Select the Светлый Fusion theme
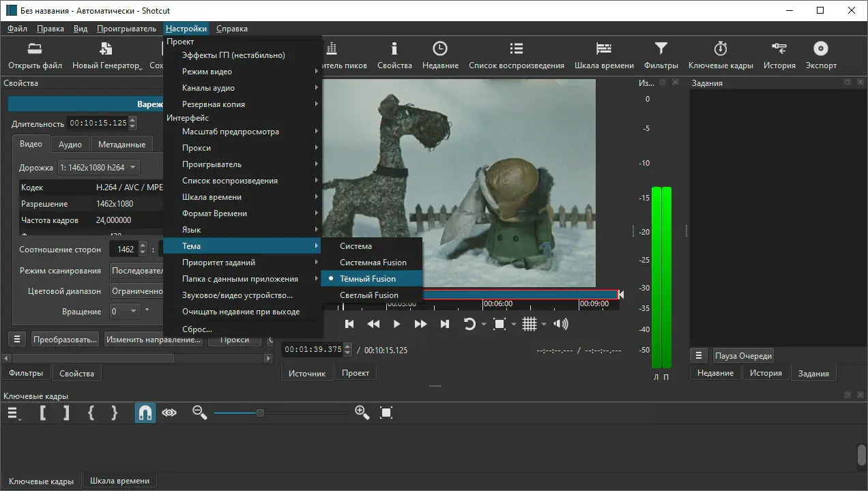868x491 pixels. click(369, 295)
